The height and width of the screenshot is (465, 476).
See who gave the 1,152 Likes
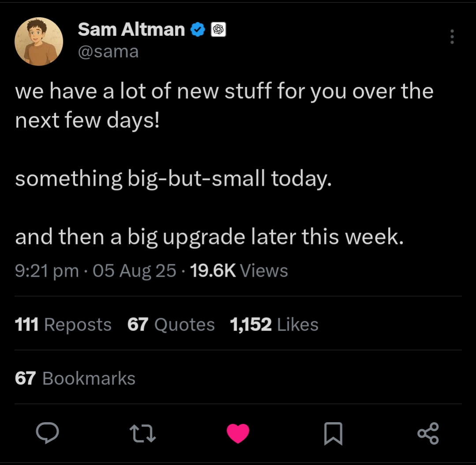[x=274, y=325]
